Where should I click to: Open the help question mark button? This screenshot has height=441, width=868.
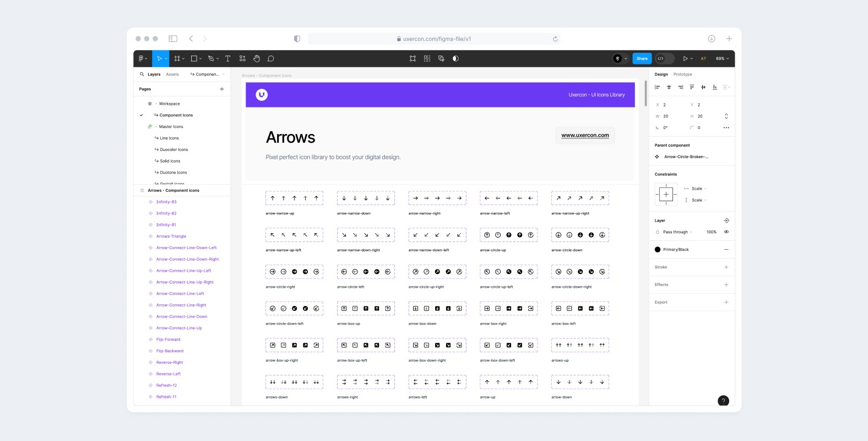tap(724, 401)
